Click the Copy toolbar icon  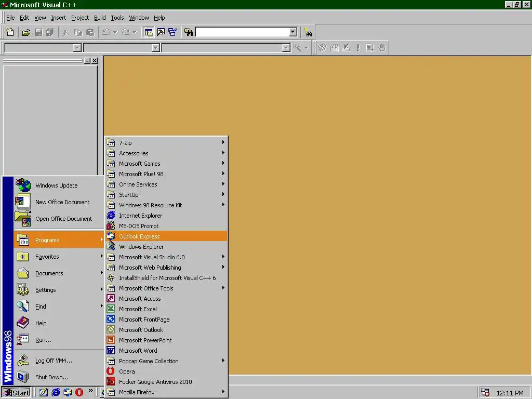78,32
